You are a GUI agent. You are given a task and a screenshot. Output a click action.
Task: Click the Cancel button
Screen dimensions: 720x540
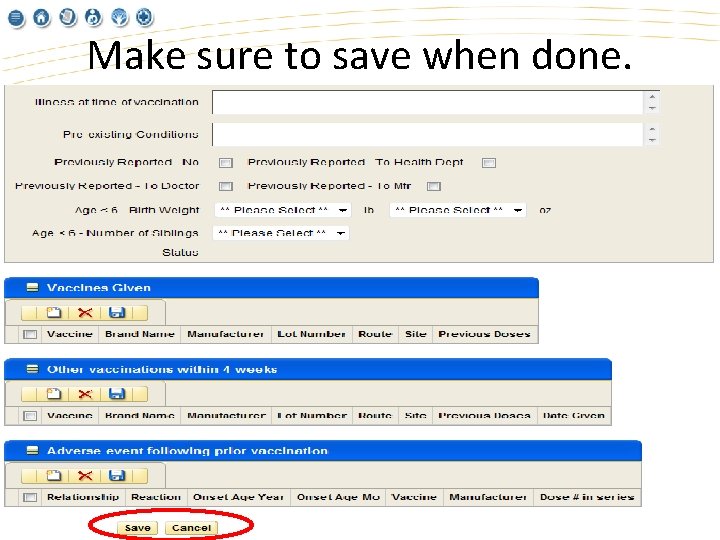191,528
